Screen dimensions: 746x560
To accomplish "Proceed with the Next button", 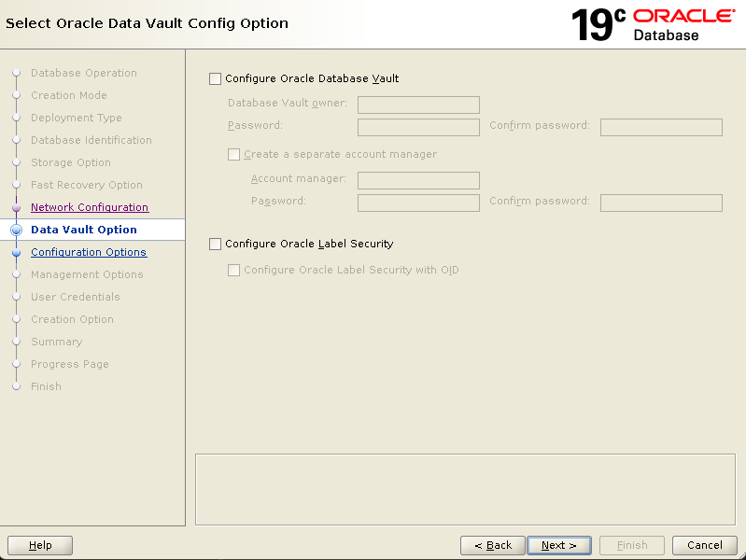I will [x=559, y=545].
